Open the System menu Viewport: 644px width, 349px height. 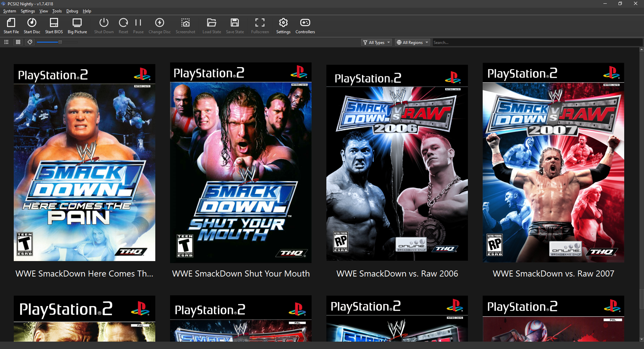tap(9, 11)
